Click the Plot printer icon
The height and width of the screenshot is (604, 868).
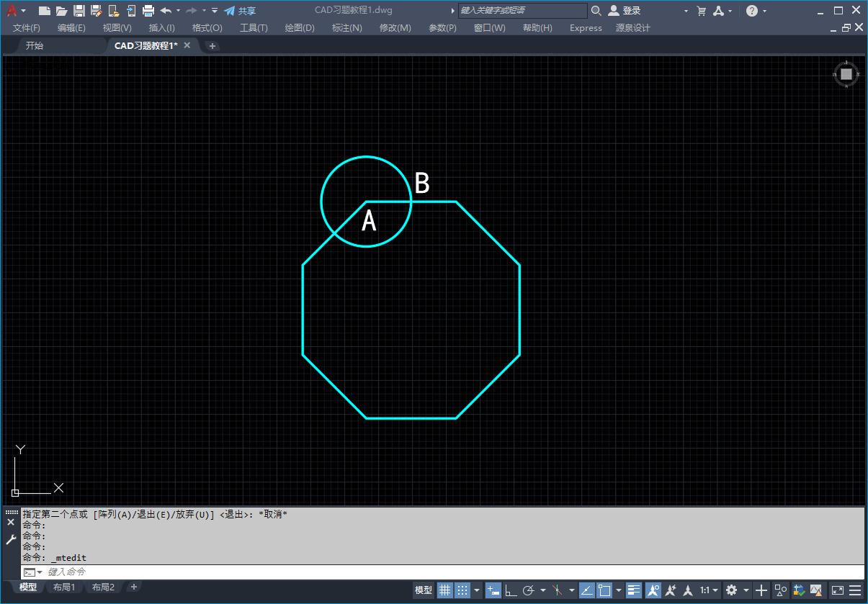148,11
